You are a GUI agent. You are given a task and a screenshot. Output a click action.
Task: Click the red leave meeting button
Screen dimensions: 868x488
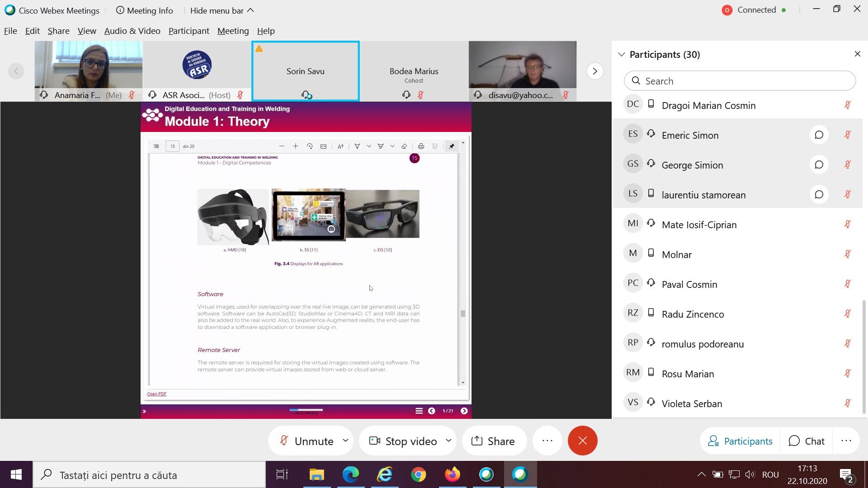pyautogui.click(x=582, y=441)
